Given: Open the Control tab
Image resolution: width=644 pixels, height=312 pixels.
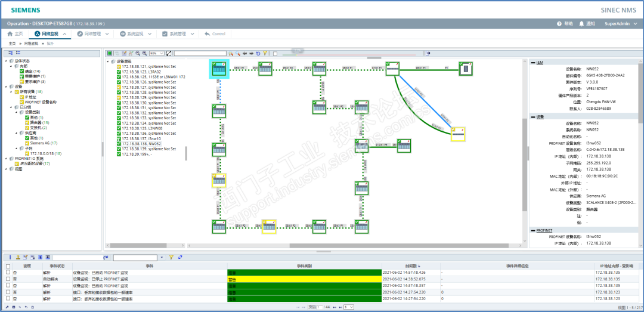Looking at the screenshot, I should pos(215,34).
